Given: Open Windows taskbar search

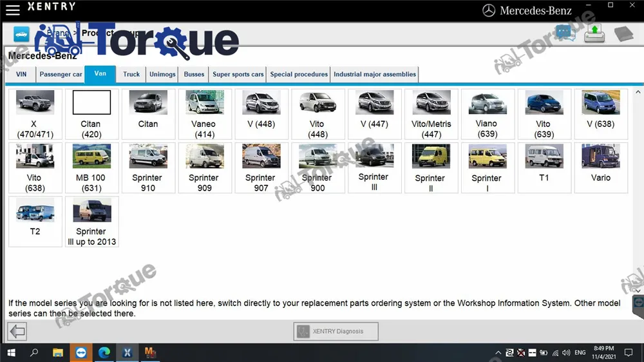Looking at the screenshot, I should [x=34, y=352].
